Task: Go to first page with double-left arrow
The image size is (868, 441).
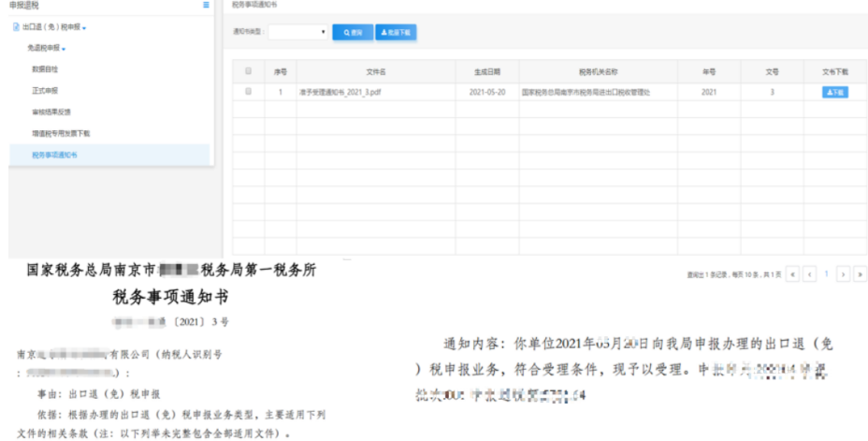Action: tap(792, 273)
